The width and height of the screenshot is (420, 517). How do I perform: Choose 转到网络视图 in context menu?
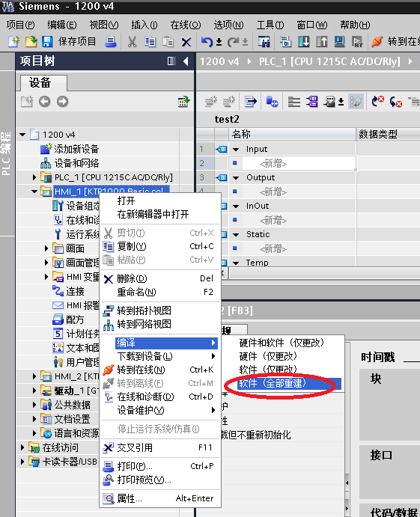(x=159, y=324)
